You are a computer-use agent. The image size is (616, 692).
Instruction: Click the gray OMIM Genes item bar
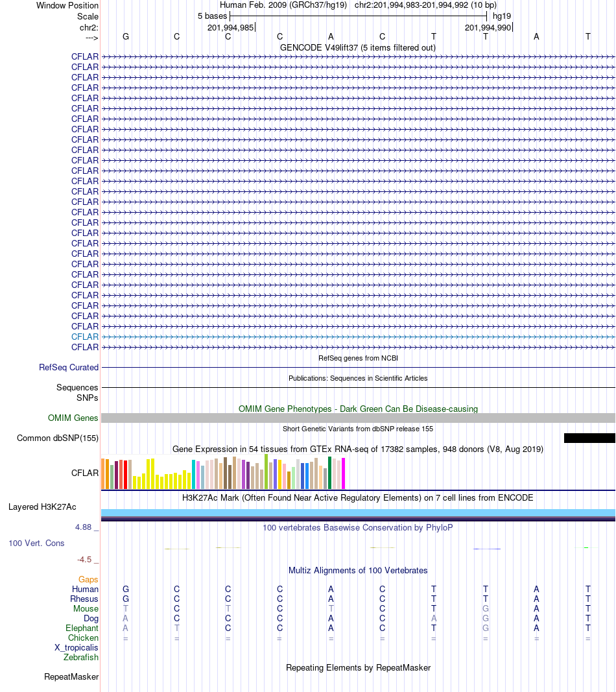click(358, 418)
